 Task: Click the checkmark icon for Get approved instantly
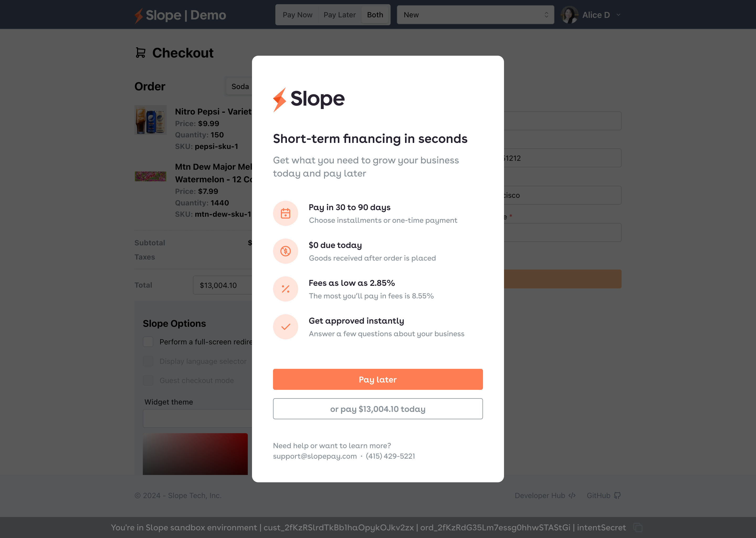pyautogui.click(x=285, y=327)
